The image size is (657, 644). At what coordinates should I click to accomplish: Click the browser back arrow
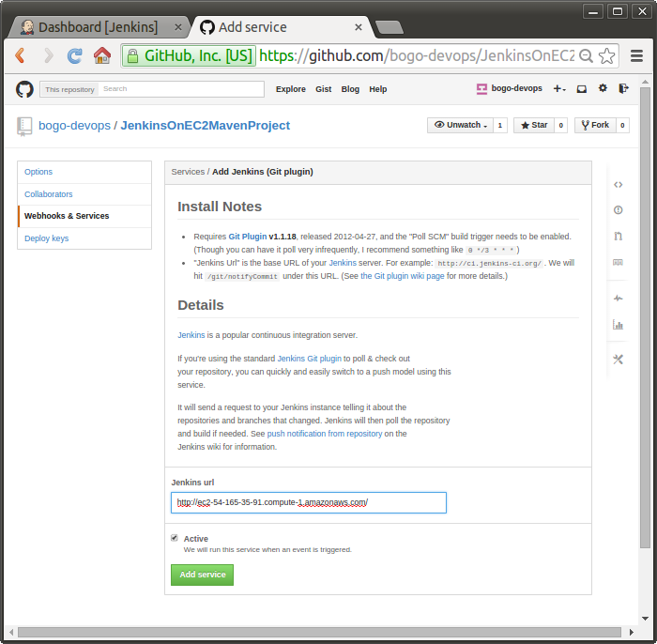tap(20, 55)
